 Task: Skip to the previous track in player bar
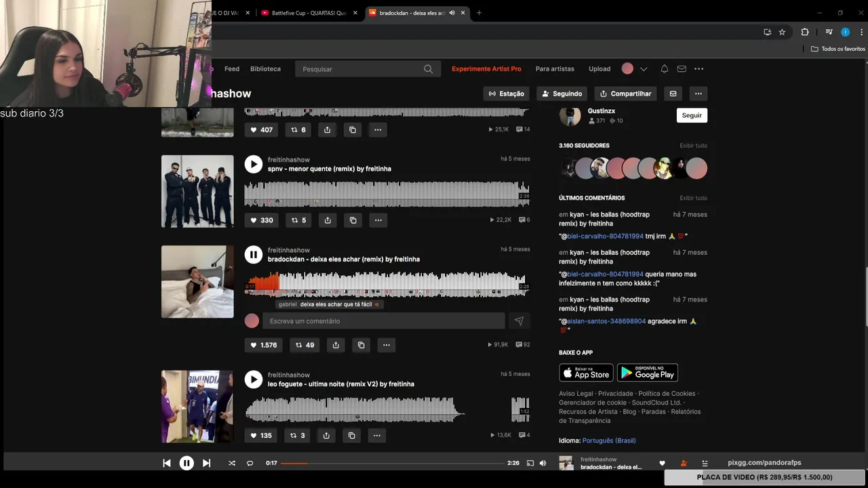(x=167, y=463)
